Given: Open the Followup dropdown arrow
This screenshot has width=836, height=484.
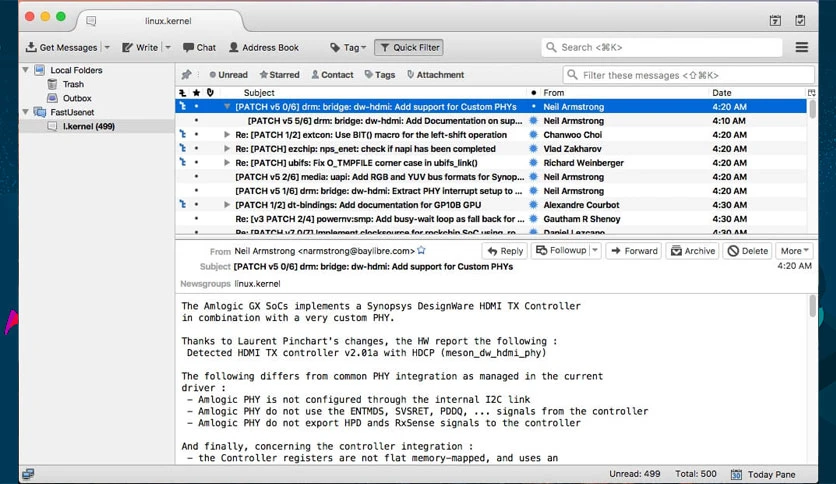Looking at the screenshot, I should point(595,251).
